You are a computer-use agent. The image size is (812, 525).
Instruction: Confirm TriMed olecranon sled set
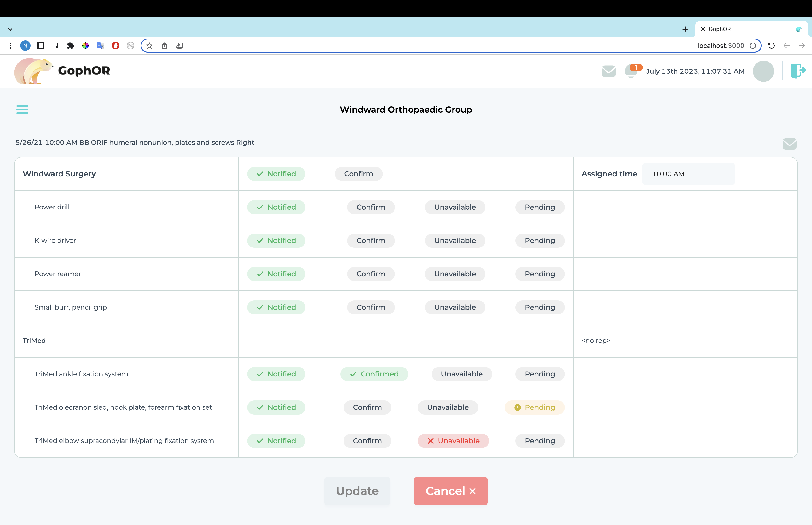[x=367, y=407]
